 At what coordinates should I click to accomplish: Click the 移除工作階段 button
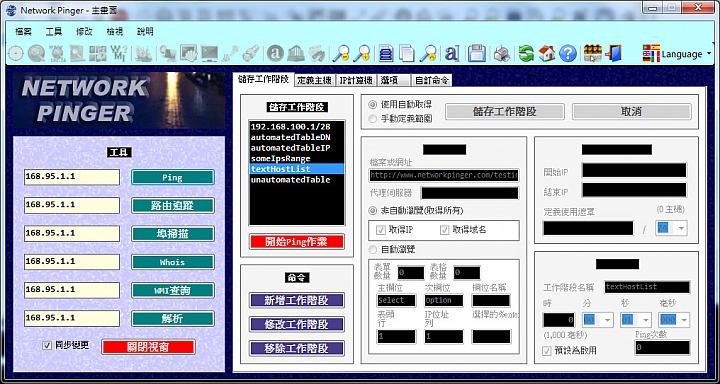click(x=297, y=348)
